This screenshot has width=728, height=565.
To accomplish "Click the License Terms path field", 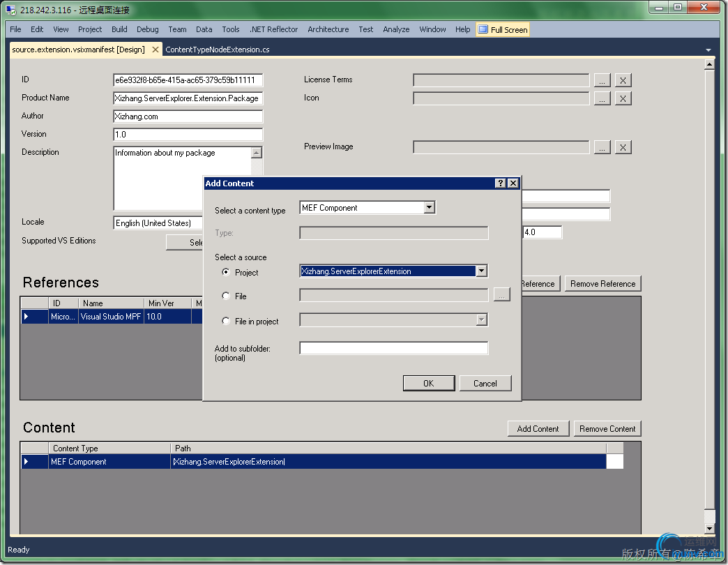I will tap(501, 80).
